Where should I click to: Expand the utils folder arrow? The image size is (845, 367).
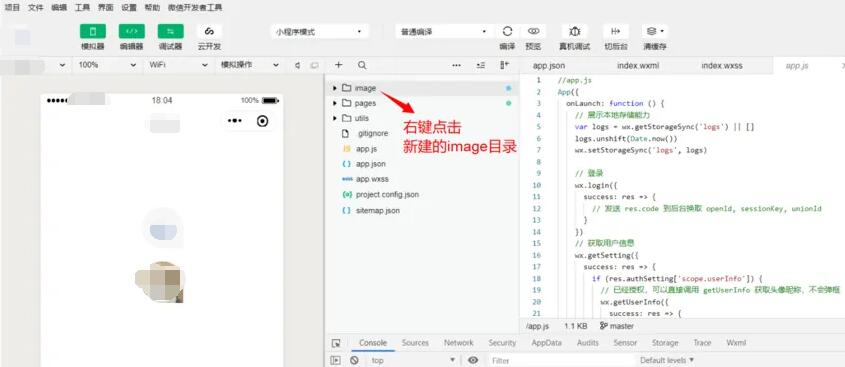335,118
